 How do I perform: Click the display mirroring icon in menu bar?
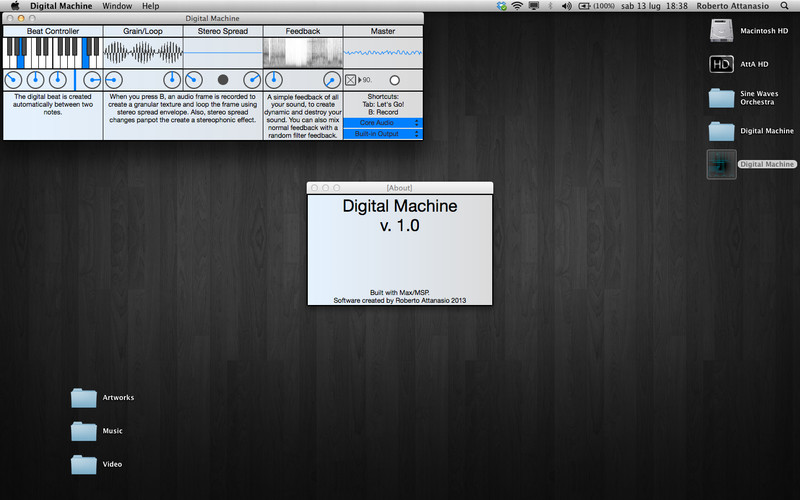coord(534,6)
